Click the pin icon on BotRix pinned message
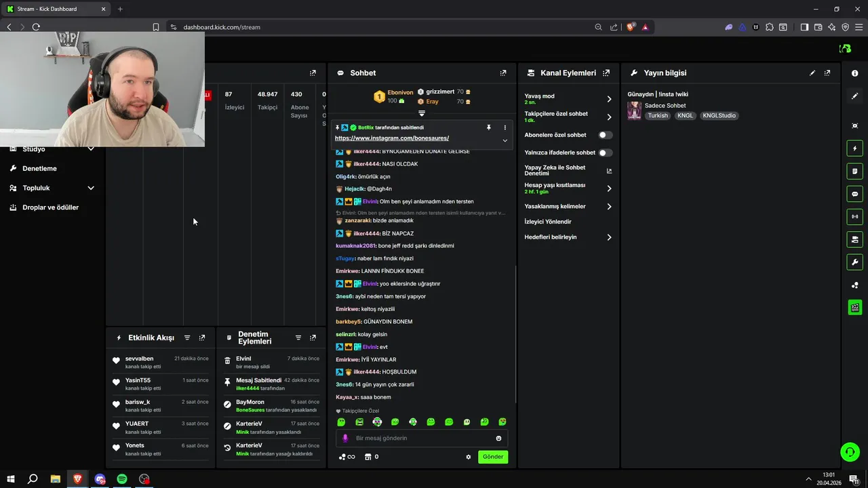868x488 pixels. (x=488, y=127)
